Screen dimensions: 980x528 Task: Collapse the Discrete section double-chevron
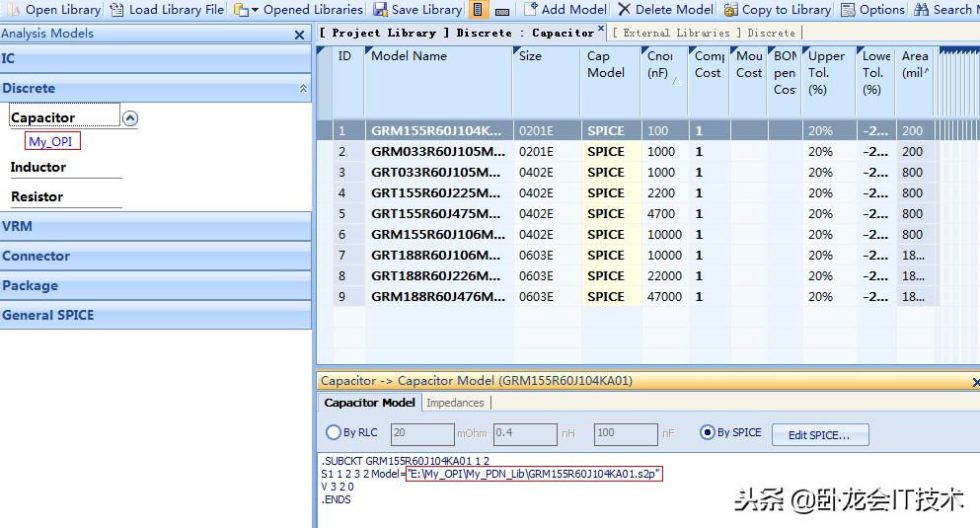point(303,89)
